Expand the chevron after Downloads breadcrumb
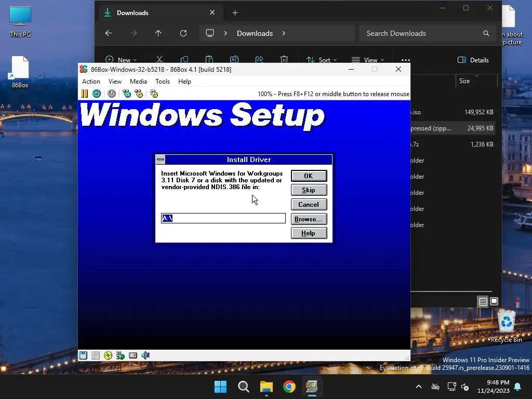The width and height of the screenshot is (532, 399). coord(284,33)
